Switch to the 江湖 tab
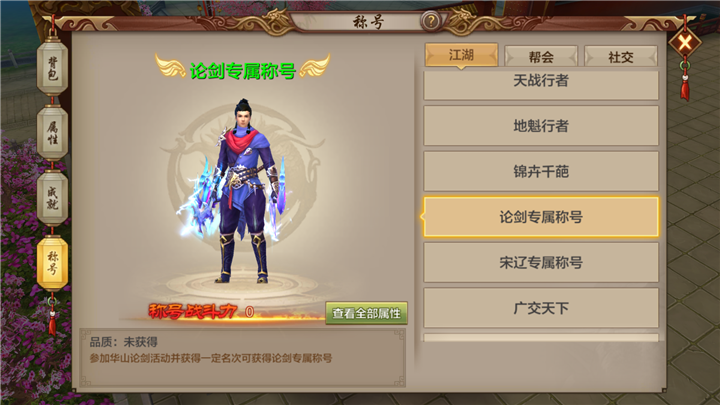Viewport: 720px width, 405px height. pos(461,55)
